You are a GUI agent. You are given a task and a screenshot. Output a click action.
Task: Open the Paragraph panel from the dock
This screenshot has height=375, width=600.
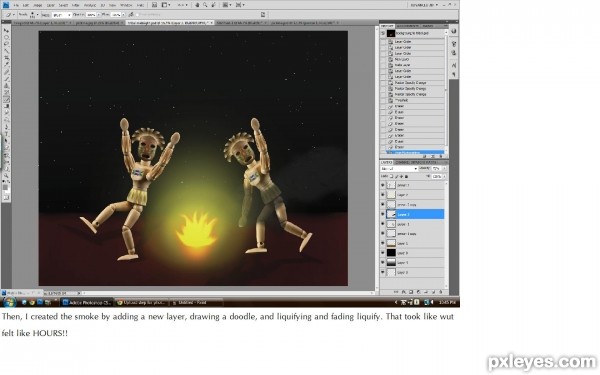pos(454,74)
